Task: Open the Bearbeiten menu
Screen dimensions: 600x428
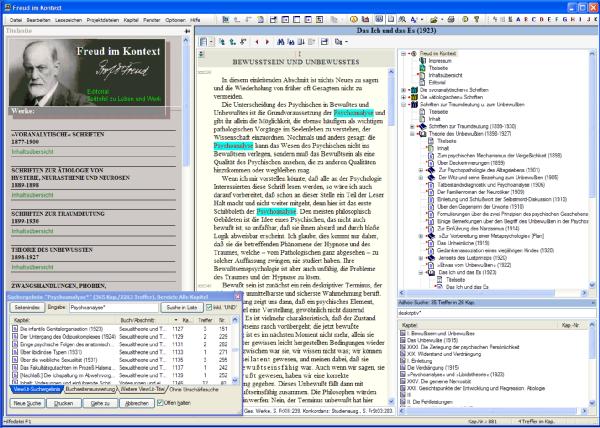Action: (x=38, y=20)
